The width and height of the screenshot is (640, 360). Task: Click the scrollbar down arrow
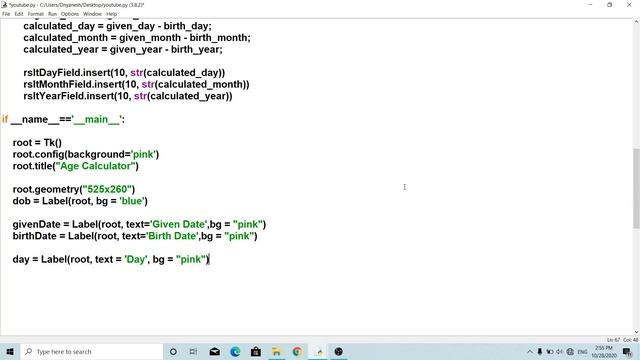(x=636, y=332)
